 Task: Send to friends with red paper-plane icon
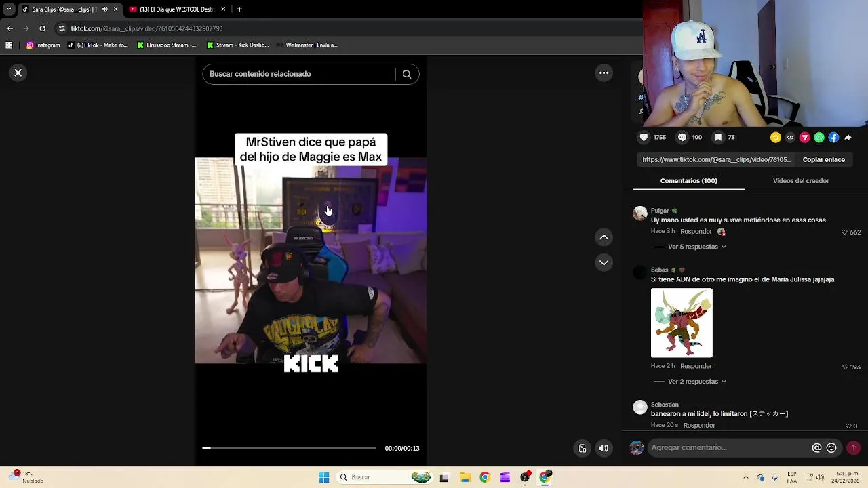pyautogui.click(x=805, y=138)
